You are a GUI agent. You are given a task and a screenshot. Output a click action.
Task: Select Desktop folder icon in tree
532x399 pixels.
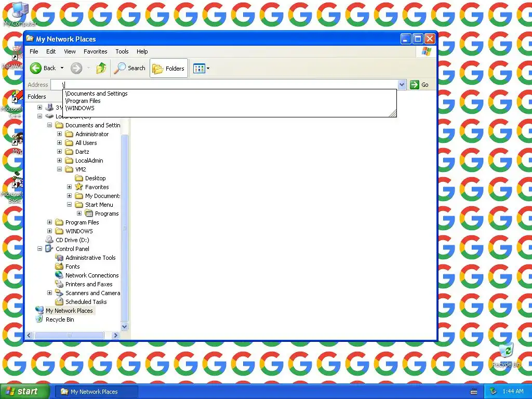coord(79,178)
